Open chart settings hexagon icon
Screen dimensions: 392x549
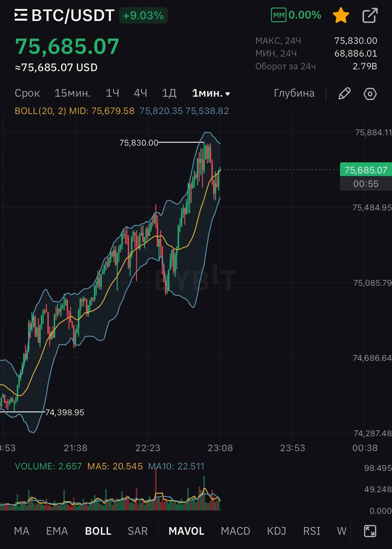click(x=370, y=94)
